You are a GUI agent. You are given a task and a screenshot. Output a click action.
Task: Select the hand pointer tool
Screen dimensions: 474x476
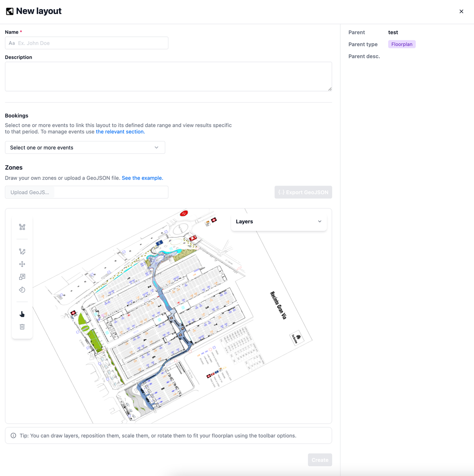[22, 314]
